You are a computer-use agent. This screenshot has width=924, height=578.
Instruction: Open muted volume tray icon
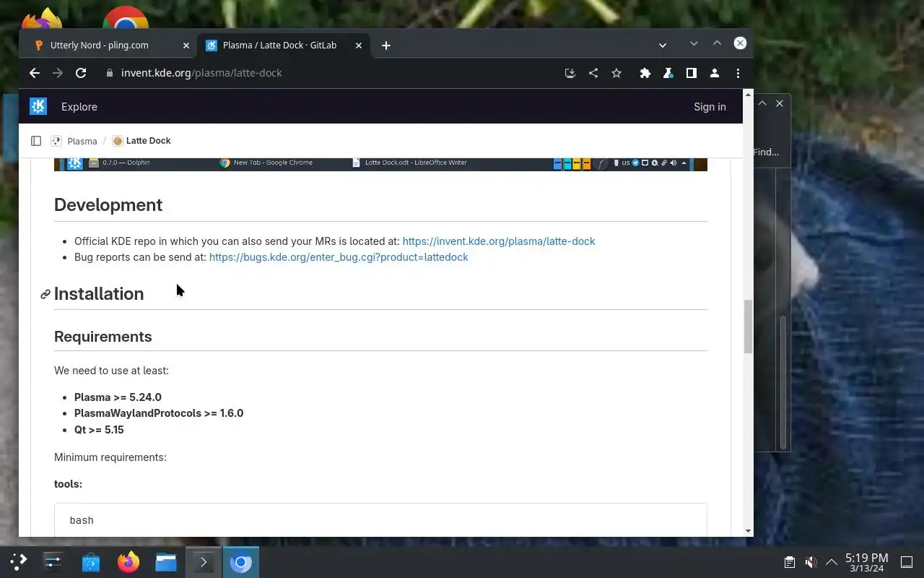(811, 562)
